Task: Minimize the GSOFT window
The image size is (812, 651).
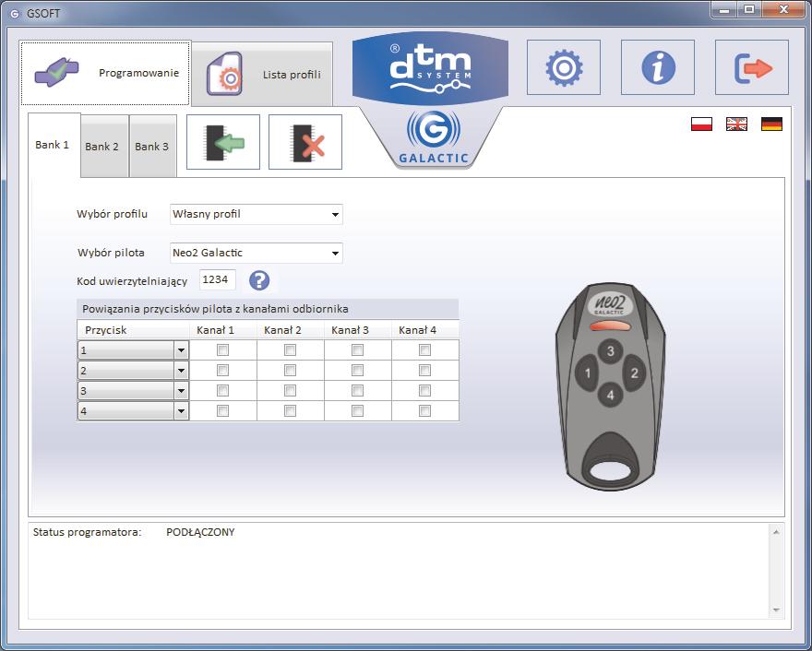Action: tap(724, 10)
